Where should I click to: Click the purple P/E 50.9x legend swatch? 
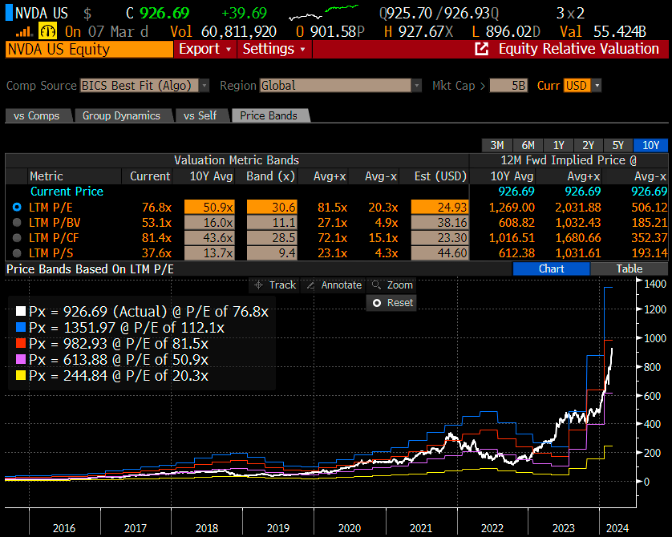21,359
